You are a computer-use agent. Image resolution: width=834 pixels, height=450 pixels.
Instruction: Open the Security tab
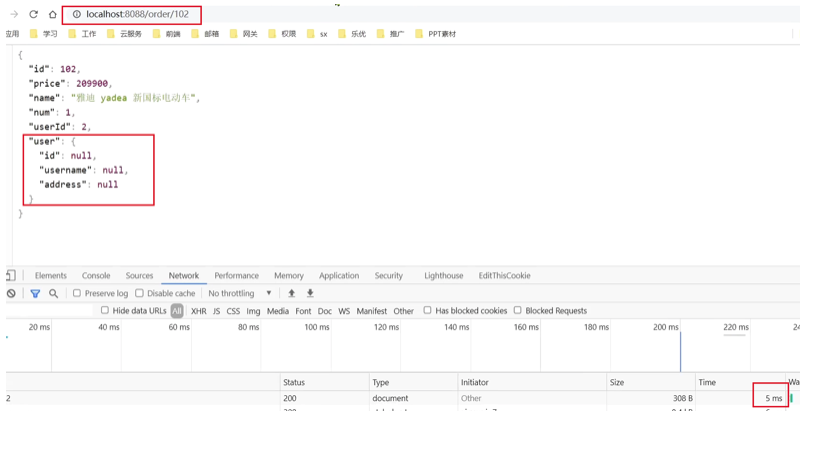[388, 276]
